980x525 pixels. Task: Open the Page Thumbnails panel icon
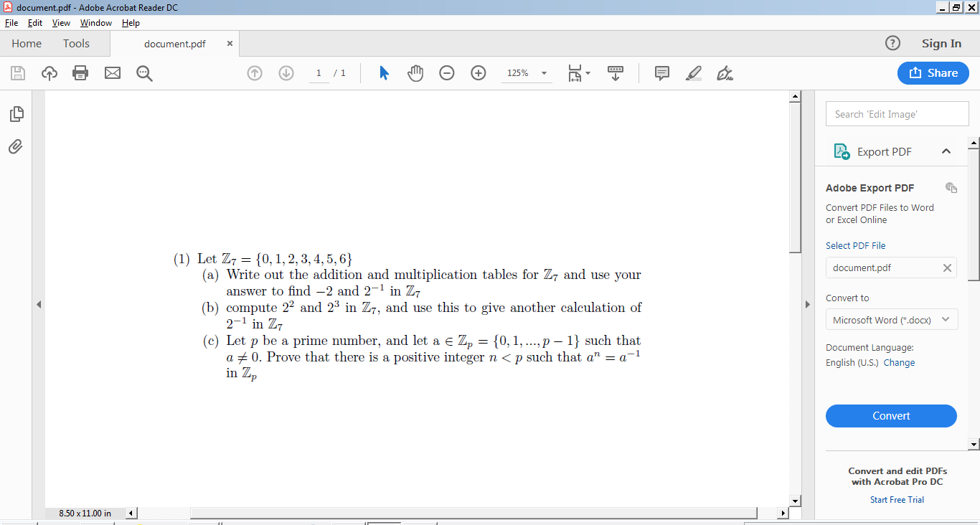click(x=17, y=113)
